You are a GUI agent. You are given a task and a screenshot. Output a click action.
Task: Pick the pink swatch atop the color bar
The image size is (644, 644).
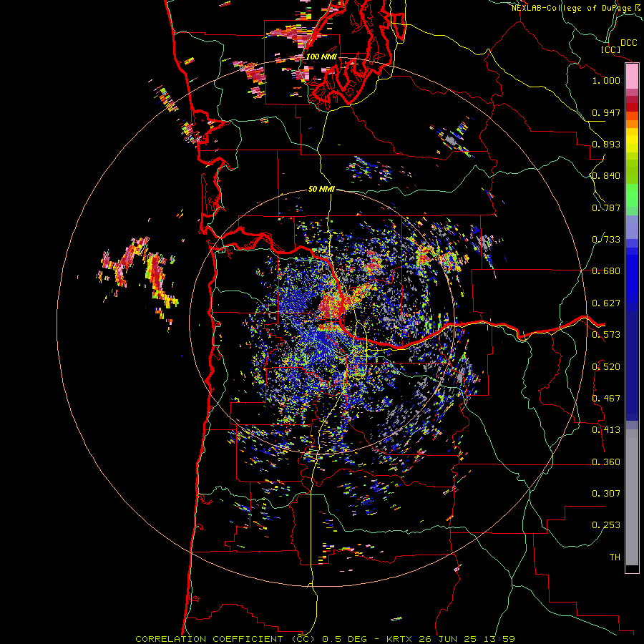pos(632,77)
